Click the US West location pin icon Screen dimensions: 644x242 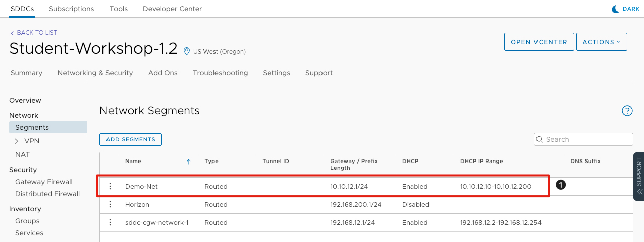pyautogui.click(x=187, y=51)
